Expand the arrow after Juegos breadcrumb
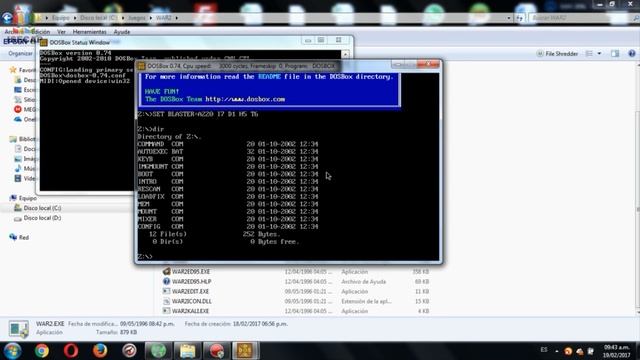 pyautogui.click(x=151, y=18)
